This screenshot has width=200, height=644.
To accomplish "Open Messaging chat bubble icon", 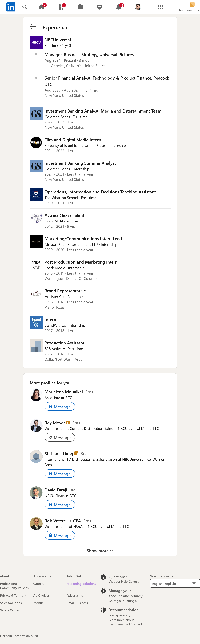I will (x=99, y=7).
